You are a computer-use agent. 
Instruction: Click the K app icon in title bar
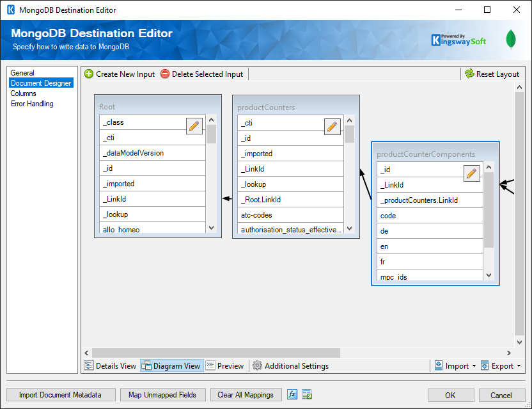[x=11, y=10]
